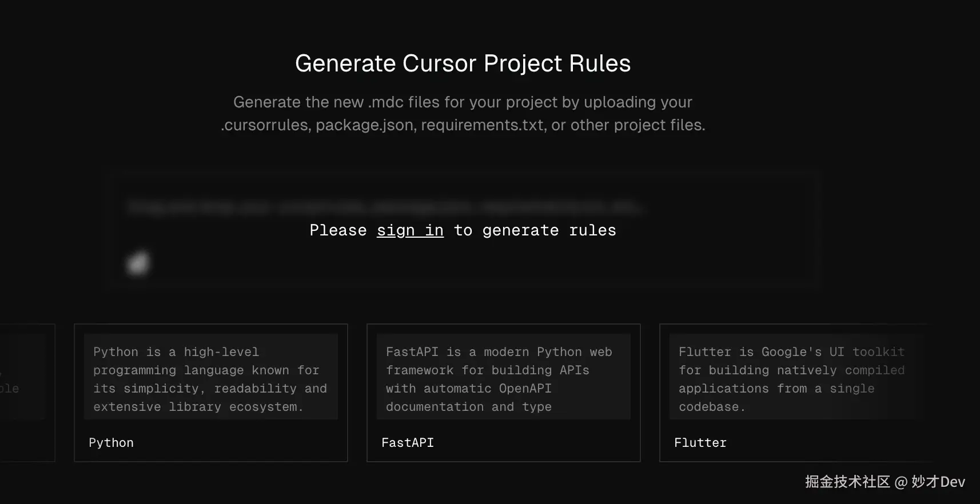980x504 pixels.
Task: Click "to generate rules" prompt text
Action: [535, 230]
